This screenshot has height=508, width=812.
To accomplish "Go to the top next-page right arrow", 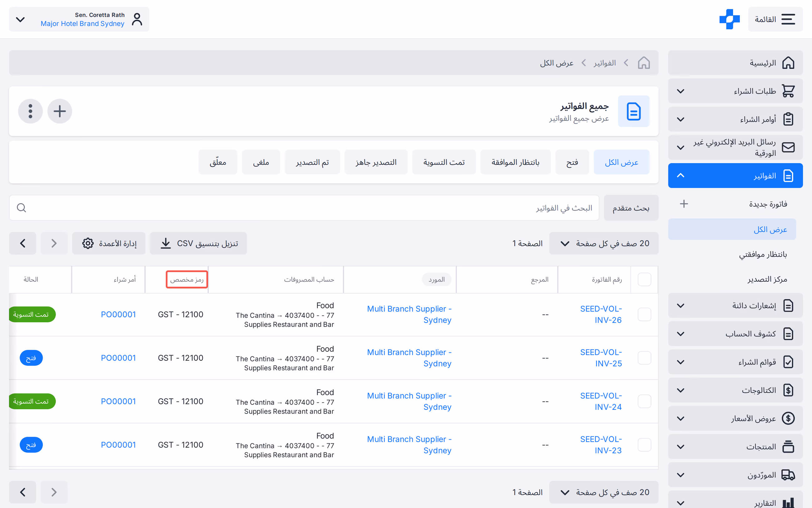I will point(54,243).
